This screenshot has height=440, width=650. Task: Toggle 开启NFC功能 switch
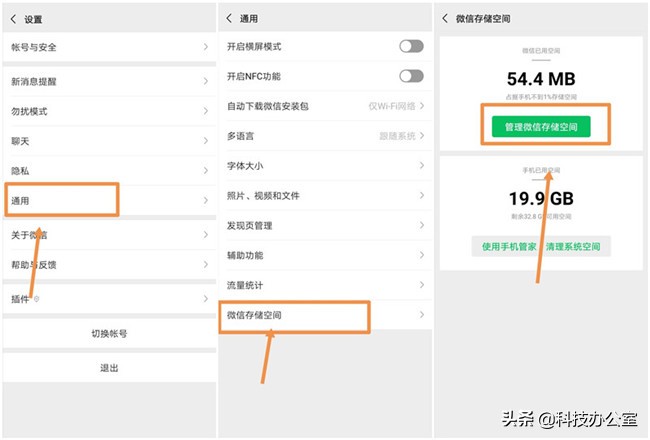tap(411, 76)
